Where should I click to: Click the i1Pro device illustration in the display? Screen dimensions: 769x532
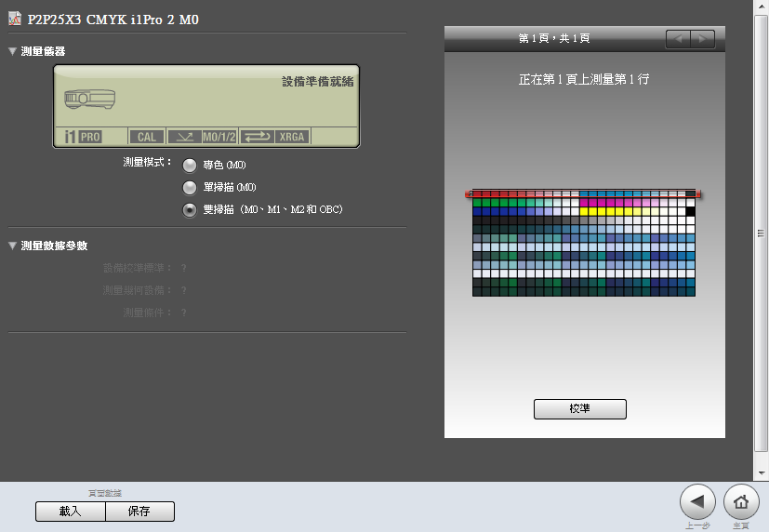(x=90, y=99)
